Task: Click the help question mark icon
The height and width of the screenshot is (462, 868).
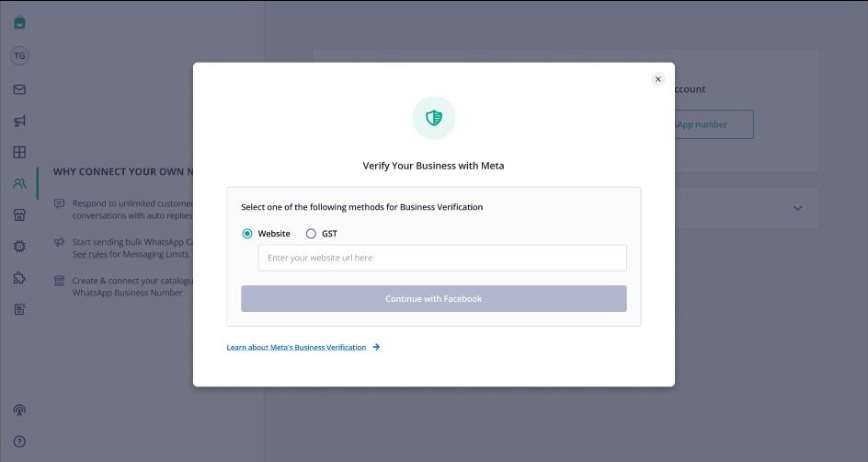Action: [x=19, y=442]
